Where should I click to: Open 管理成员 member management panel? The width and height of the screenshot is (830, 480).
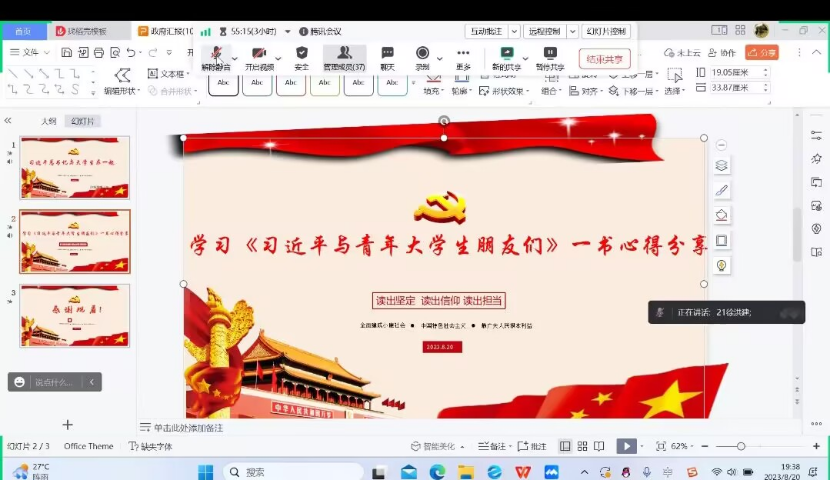[344, 56]
